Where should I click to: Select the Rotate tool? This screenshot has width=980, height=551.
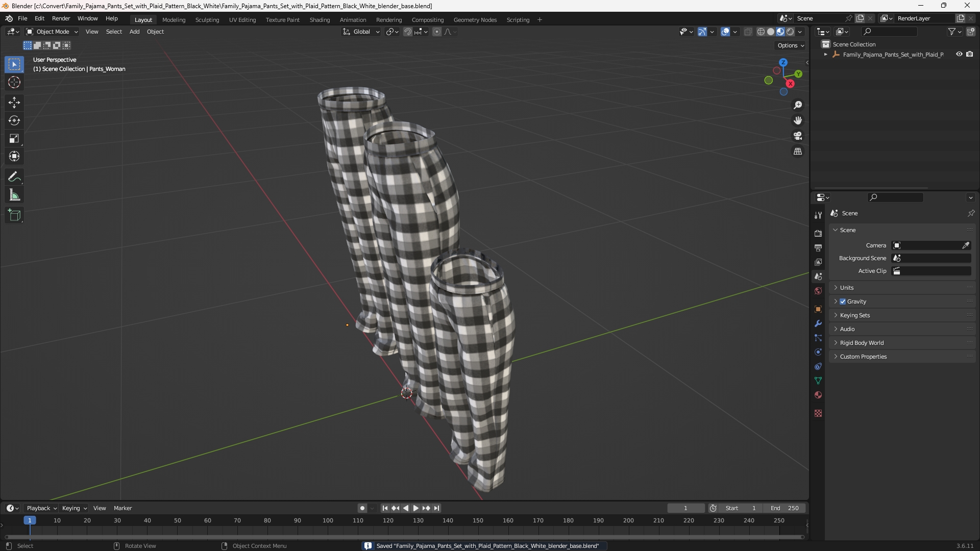pos(14,120)
